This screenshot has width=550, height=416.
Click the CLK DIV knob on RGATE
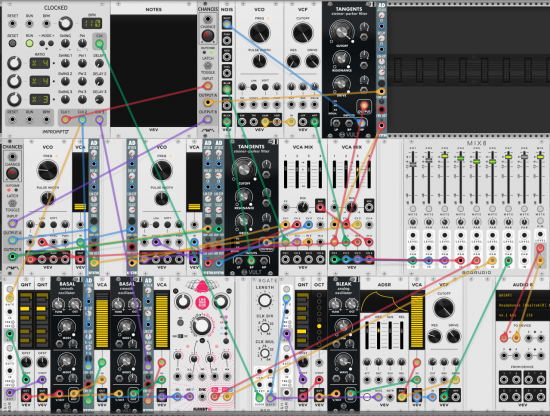point(264,328)
